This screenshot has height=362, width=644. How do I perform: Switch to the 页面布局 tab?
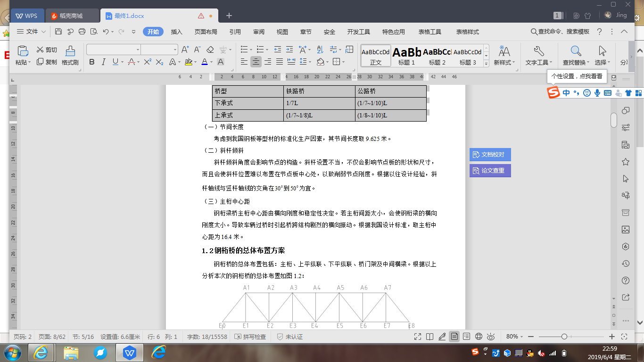206,32
